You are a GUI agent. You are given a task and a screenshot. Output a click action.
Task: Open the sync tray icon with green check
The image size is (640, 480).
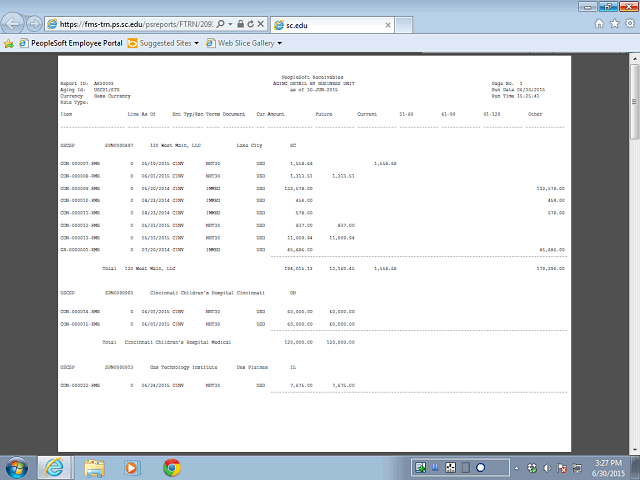point(532,468)
